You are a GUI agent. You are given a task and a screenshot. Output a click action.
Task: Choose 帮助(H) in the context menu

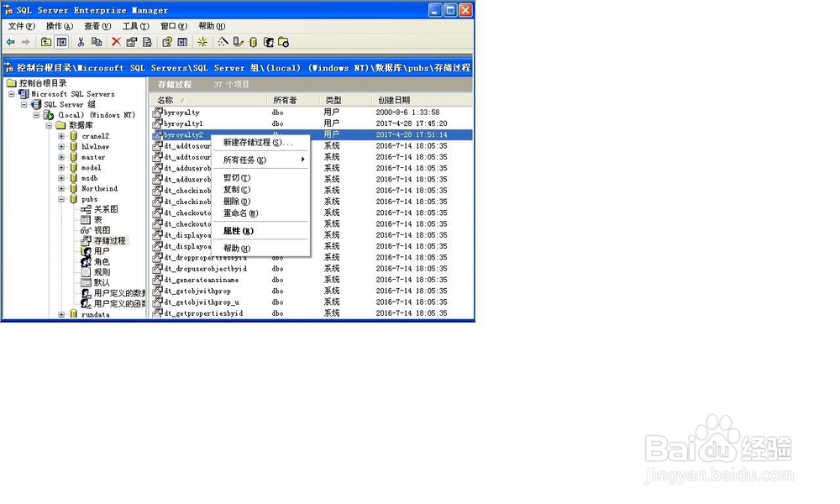tap(261, 249)
